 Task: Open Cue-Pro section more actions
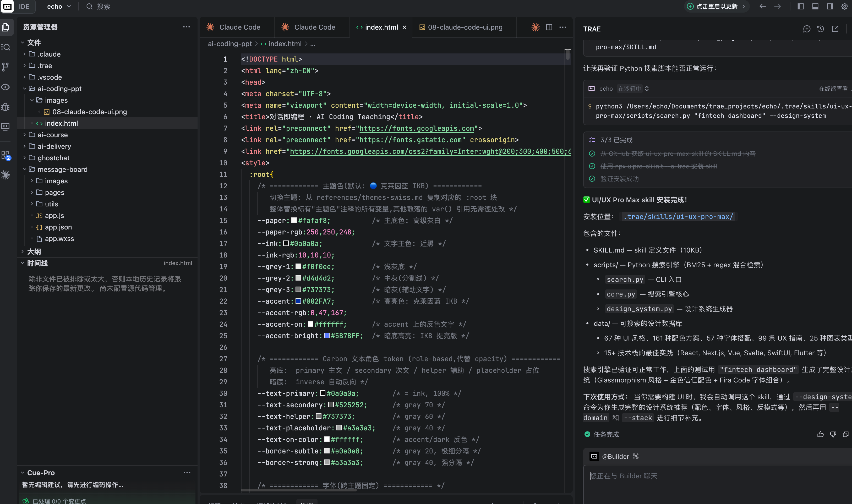(x=187, y=473)
